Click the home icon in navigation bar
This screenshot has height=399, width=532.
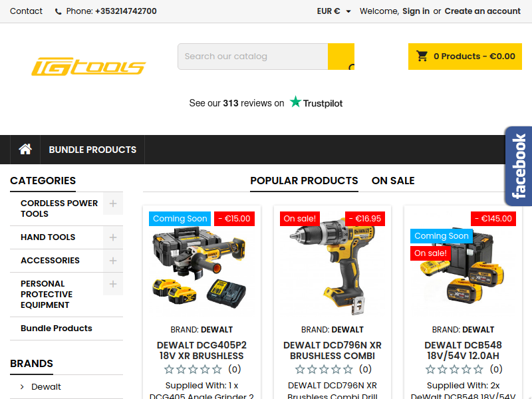click(25, 149)
